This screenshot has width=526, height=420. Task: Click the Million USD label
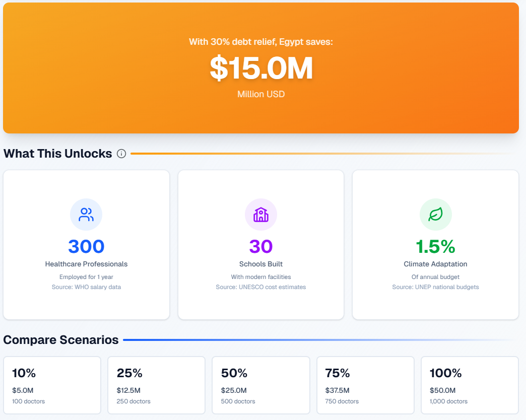pyautogui.click(x=261, y=94)
